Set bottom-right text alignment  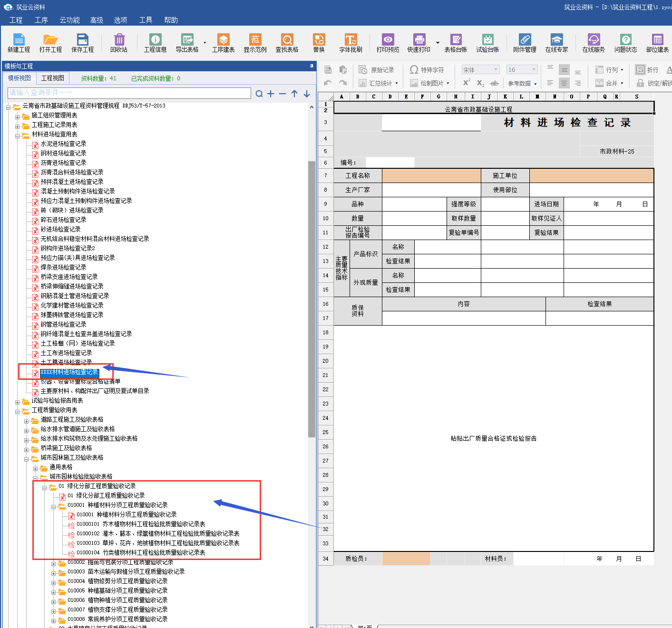point(578,83)
